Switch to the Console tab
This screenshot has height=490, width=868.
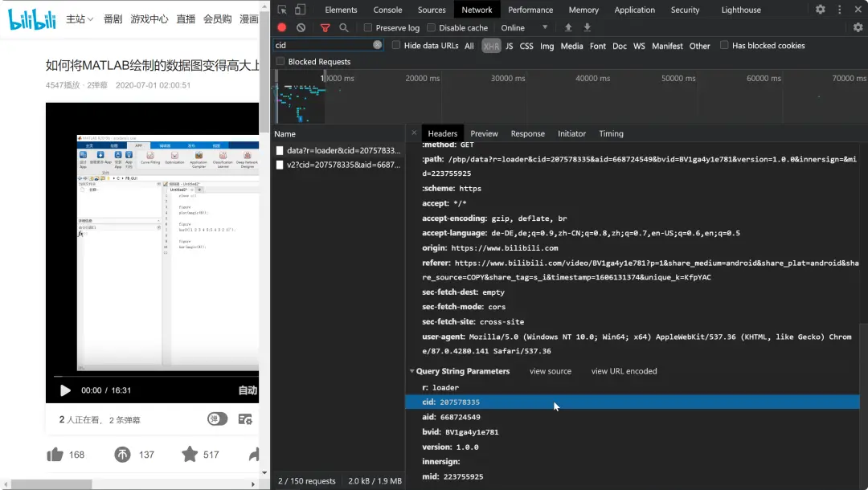[387, 10]
